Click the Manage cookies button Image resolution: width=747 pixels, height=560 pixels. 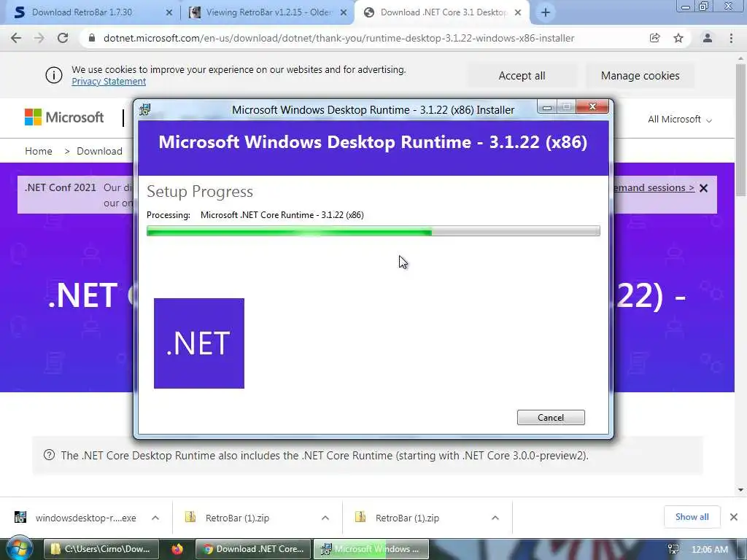tap(640, 76)
